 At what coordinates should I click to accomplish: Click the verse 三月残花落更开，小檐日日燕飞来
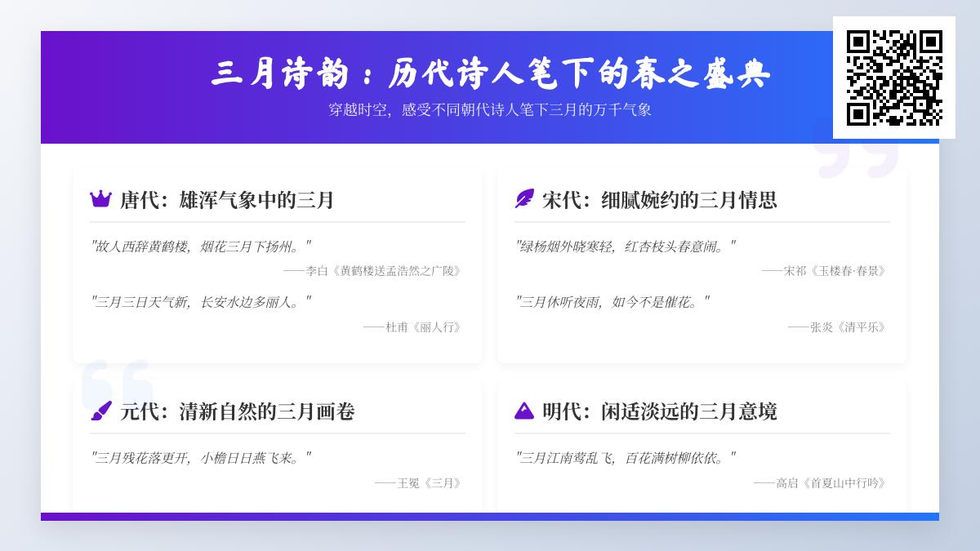click(201, 458)
